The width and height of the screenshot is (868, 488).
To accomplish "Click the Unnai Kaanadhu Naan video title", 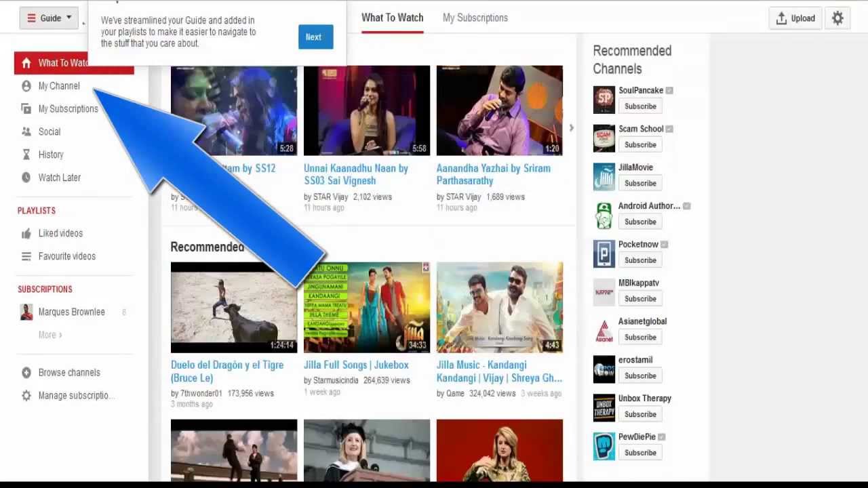I will click(356, 174).
